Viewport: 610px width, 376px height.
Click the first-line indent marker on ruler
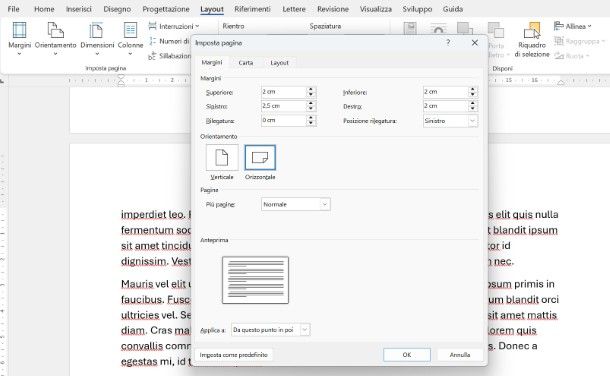coord(121,77)
